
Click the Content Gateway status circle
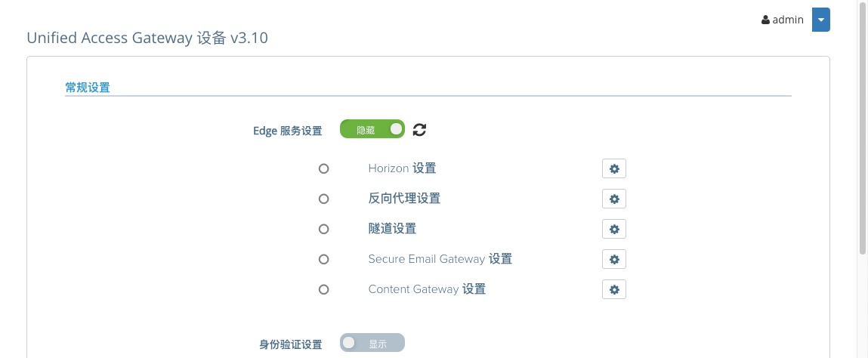click(324, 289)
